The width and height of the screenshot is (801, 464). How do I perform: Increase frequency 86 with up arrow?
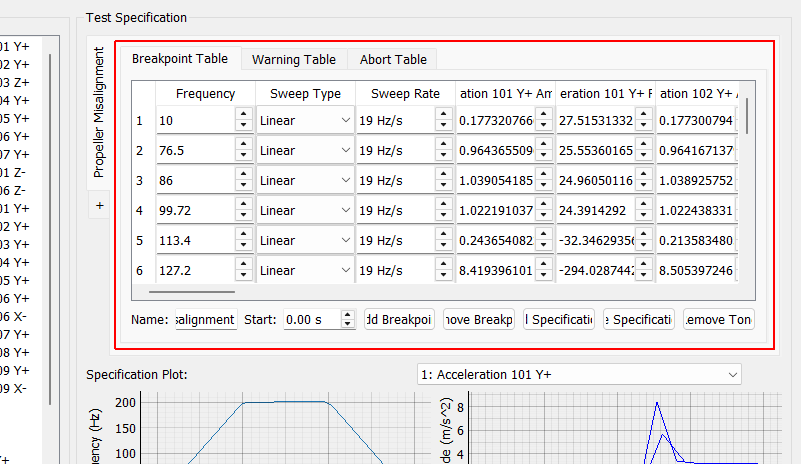tap(244, 175)
